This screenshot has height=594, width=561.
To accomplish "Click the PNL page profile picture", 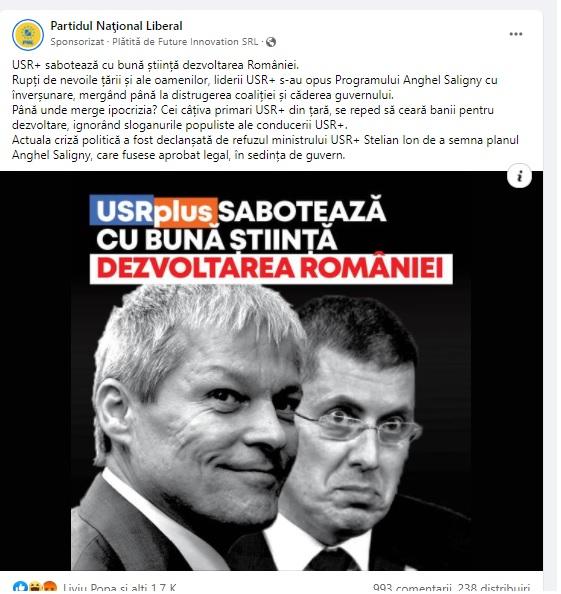I will [28, 35].
